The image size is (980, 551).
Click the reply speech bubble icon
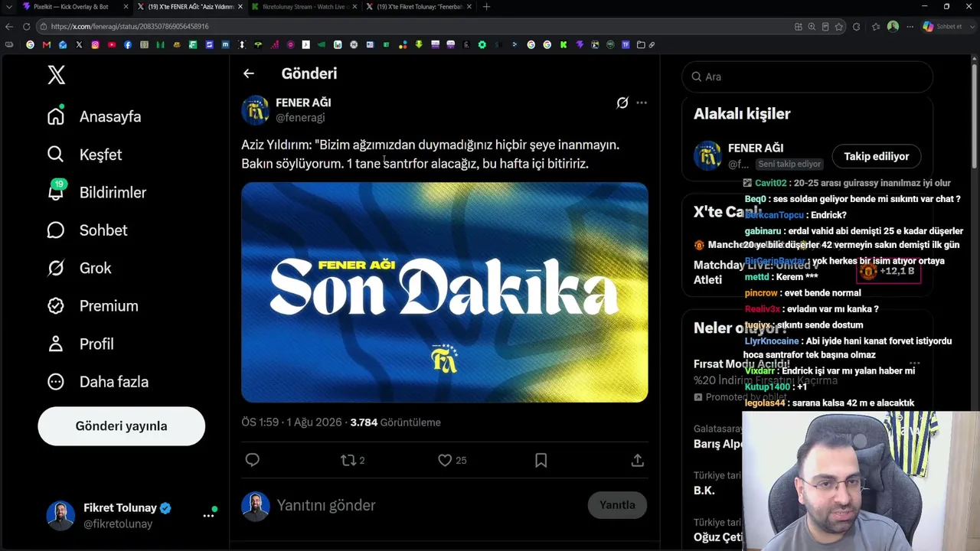pos(253,460)
